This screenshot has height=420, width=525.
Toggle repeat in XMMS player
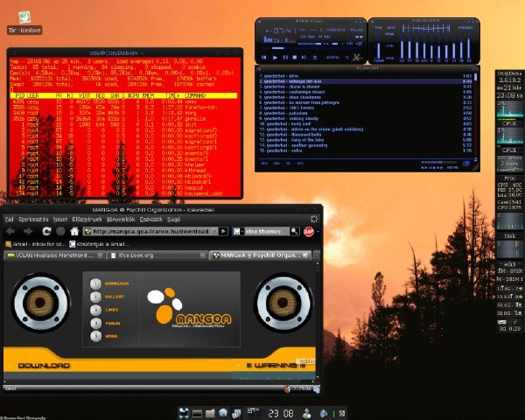point(346,57)
